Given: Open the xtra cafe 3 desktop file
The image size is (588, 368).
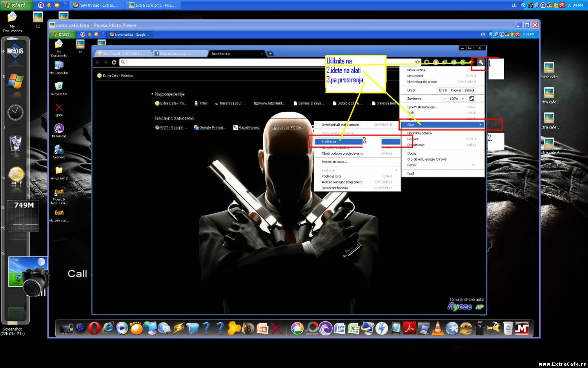Looking at the screenshot, I should tap(549, 121).
